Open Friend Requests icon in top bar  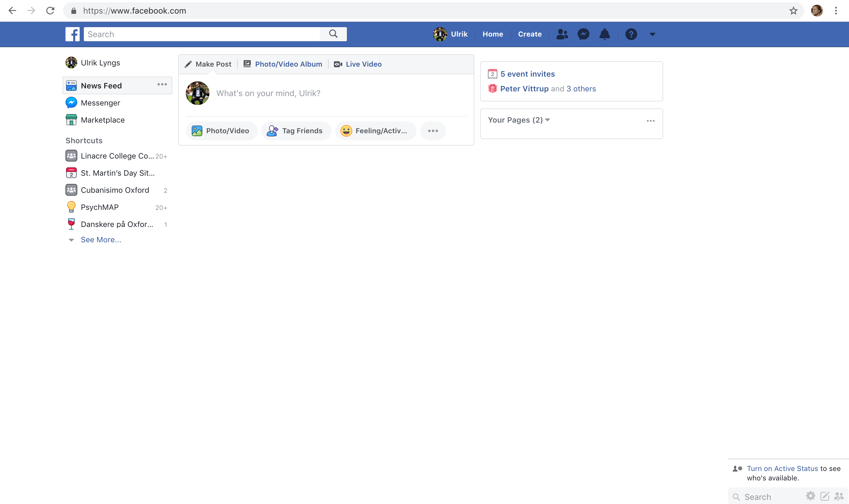[x=562, y=34]
